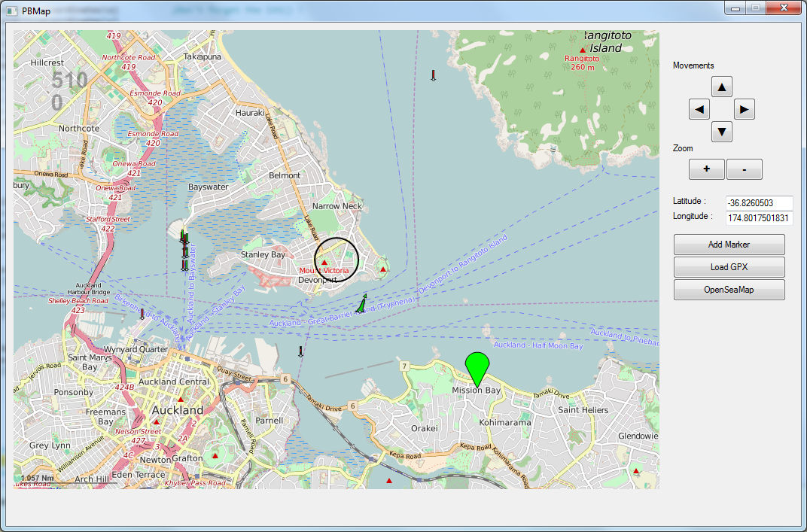Pan map left with left arrow

[x=699, y=110]
